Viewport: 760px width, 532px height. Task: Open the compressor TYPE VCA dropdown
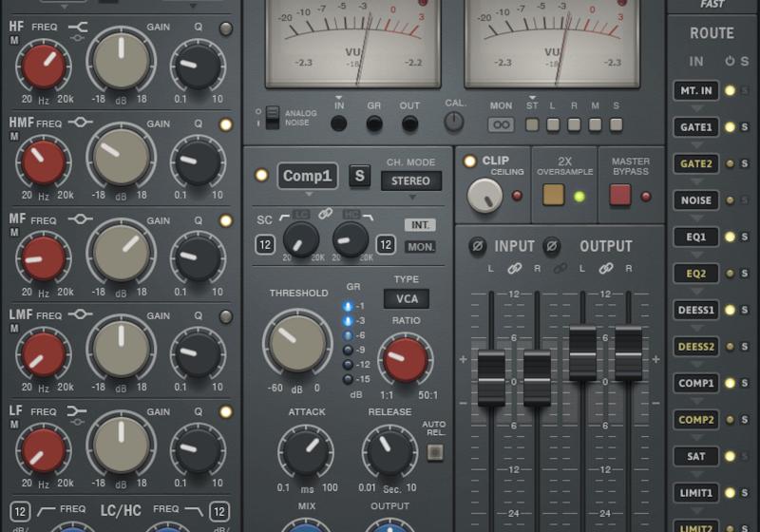point(407,298)
